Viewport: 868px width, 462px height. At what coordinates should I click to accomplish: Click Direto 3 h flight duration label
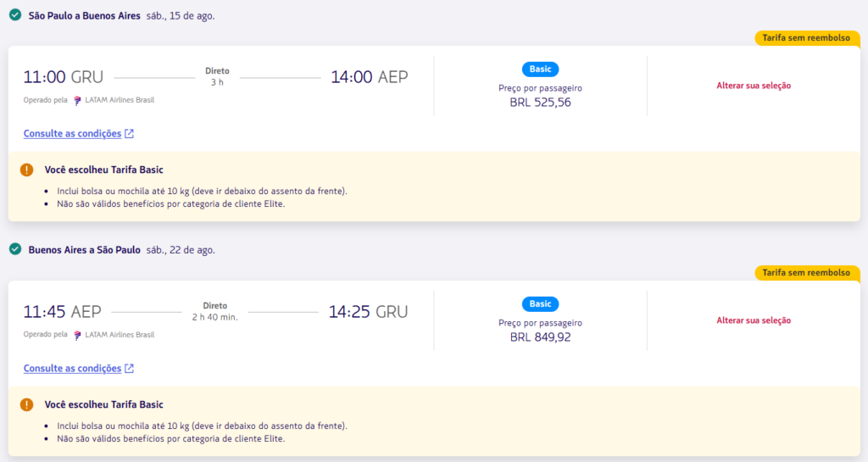[x=217, y=76]
